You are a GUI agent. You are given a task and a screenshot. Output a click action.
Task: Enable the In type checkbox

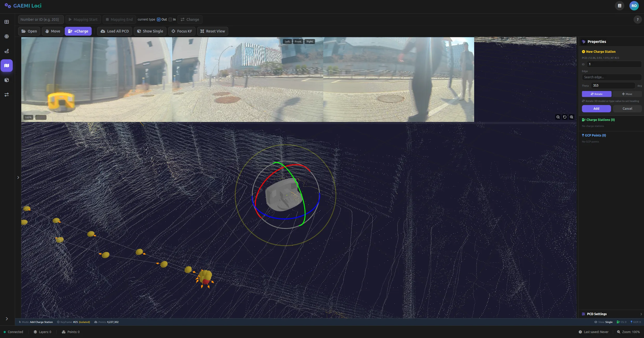tap(170, 19)
